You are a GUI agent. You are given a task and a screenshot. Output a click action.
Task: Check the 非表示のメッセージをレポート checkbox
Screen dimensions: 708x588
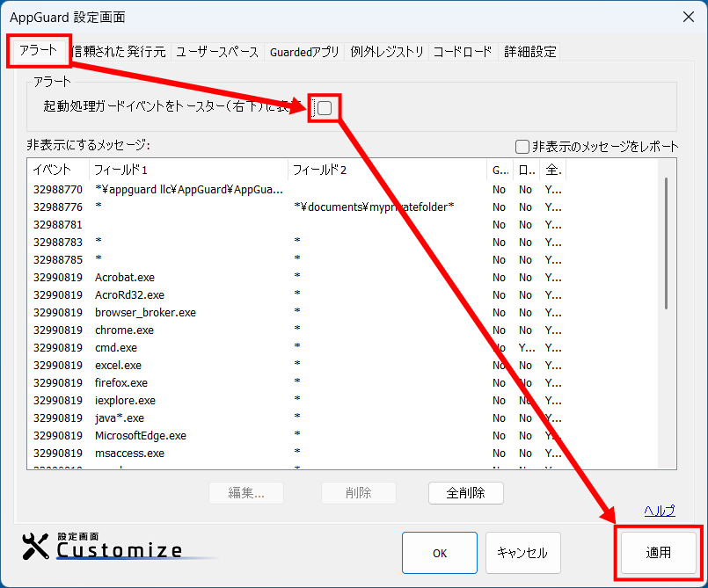(522, 146)
